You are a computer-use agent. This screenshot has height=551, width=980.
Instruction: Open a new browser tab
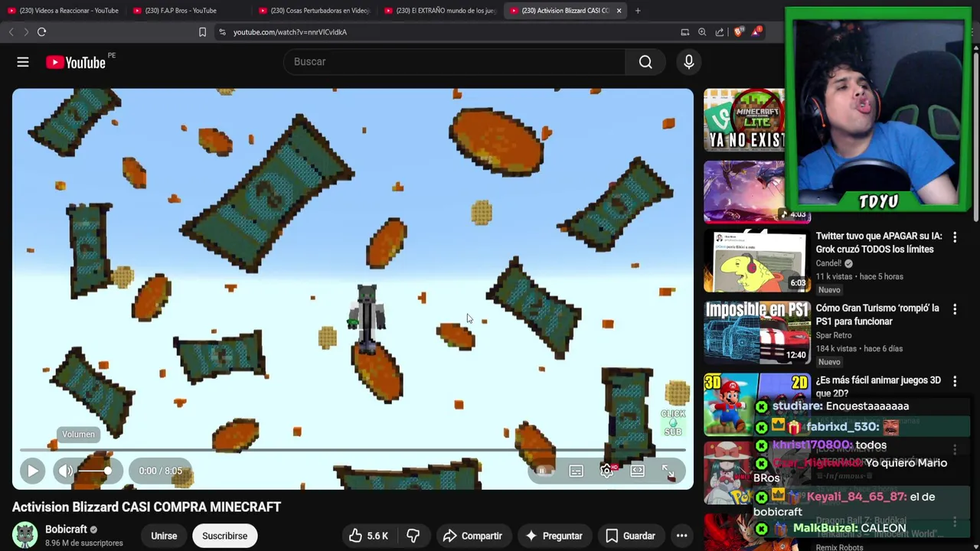pos(638,11)
